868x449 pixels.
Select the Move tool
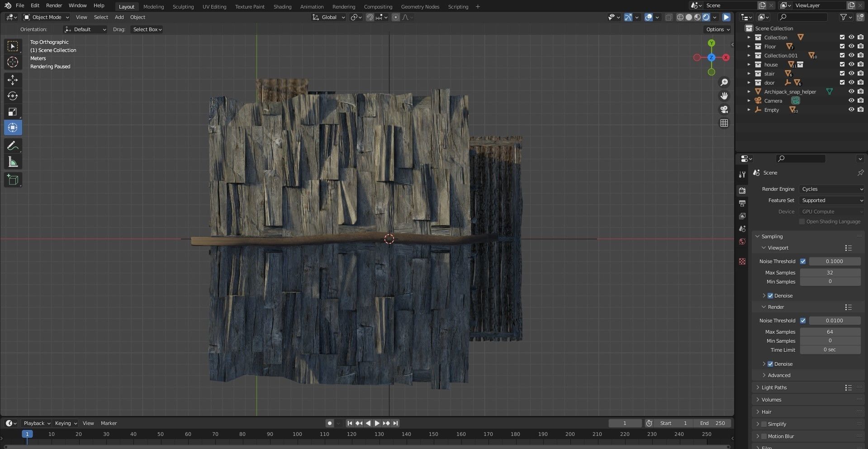click(13, 80)
